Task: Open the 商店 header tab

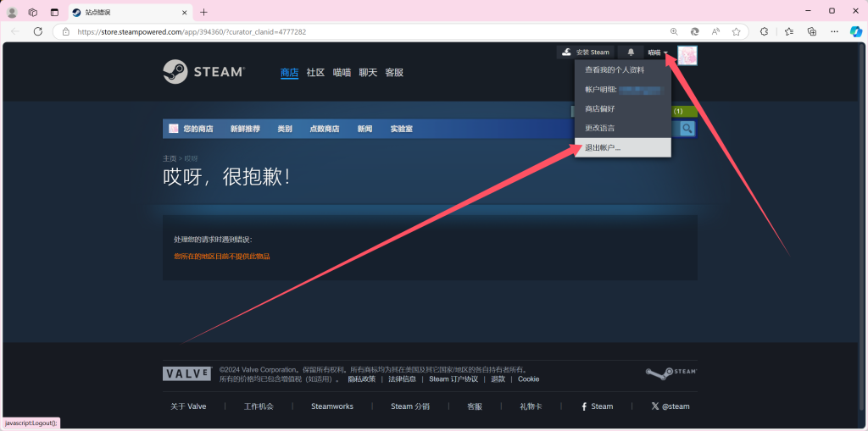Action: [290, 73]
